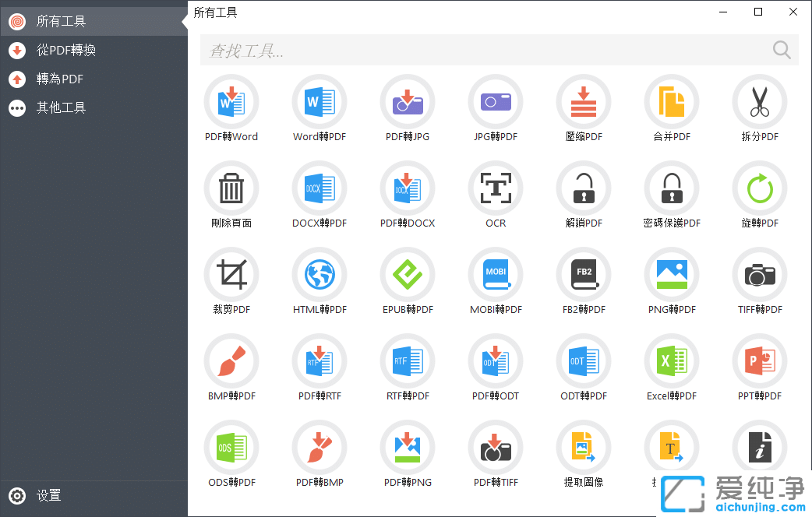The height and width of the screenshot is (517, 812).
Task: Open the 壓縮PDF compression tool
Action: (584, 109)
